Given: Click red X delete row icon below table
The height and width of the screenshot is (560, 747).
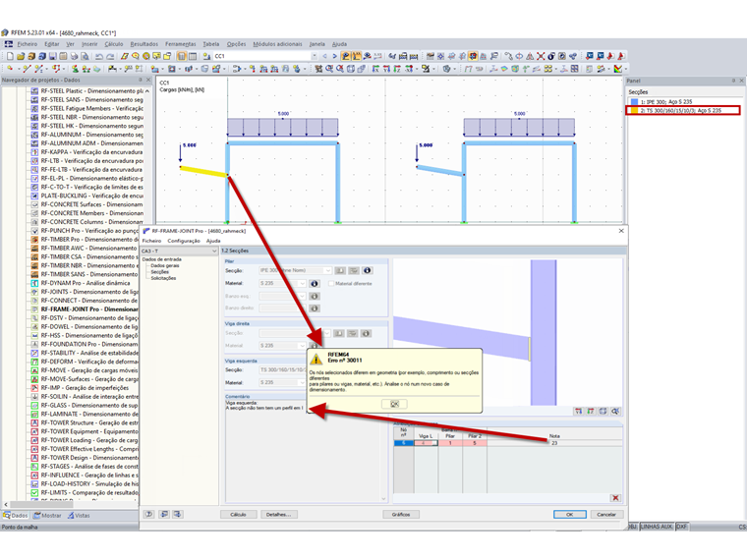Looking at the screenshot, I should (615, 498).
